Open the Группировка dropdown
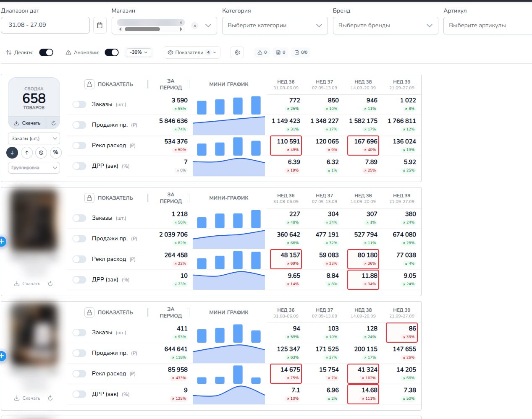Image resolution: width=532 pixels, height=419 pixels. click(x=34, y=168)
